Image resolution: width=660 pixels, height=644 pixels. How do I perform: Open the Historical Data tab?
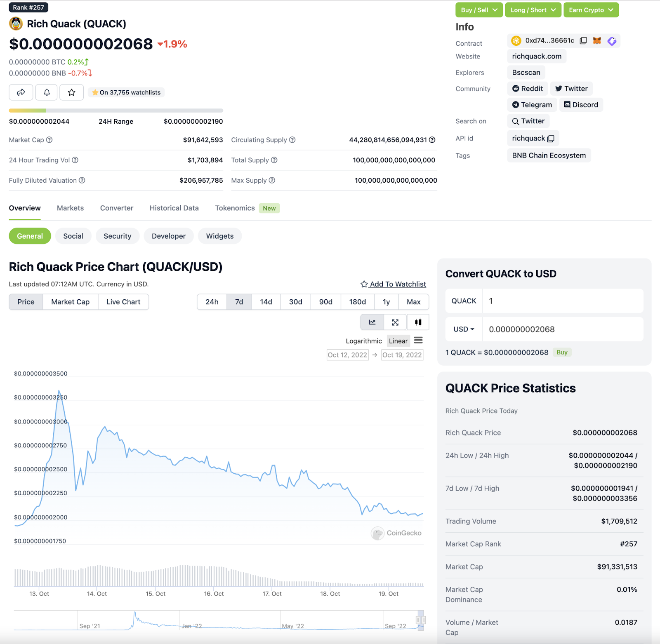[174, 208]
